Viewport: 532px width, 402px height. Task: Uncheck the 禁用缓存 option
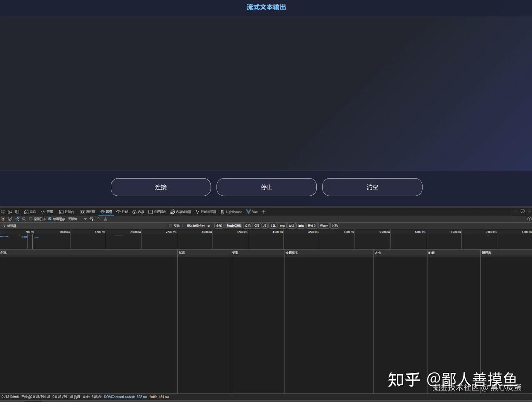[50, 219]
